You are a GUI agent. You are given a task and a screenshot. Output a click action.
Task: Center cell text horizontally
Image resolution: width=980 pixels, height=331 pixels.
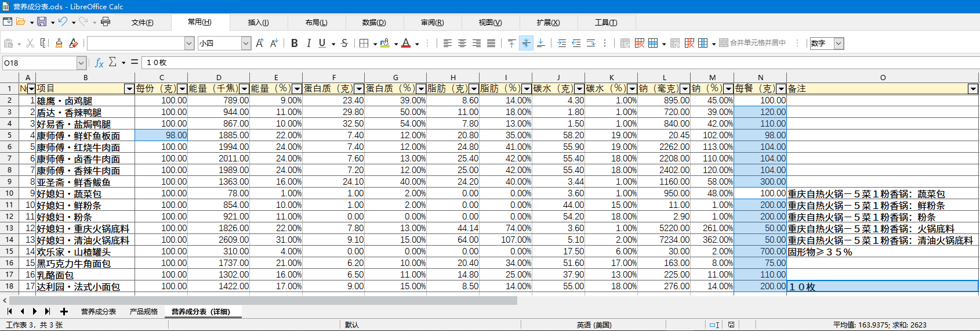pos(462,43)
